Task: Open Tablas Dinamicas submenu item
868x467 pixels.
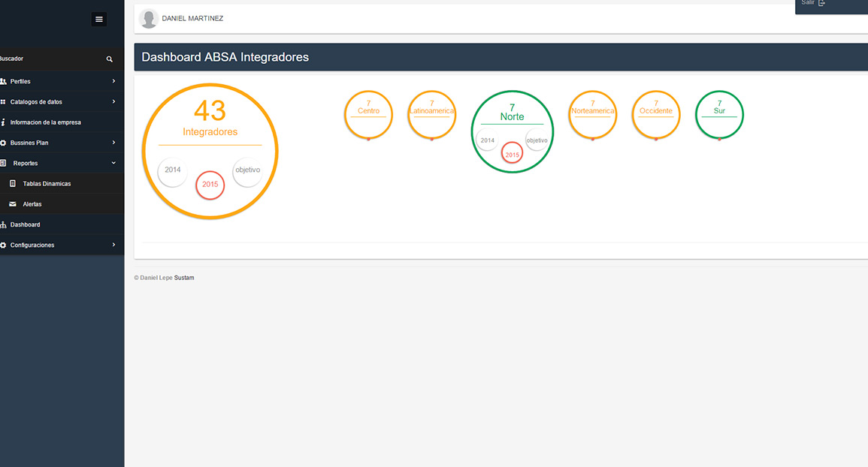Action: (x=62, y=184)
